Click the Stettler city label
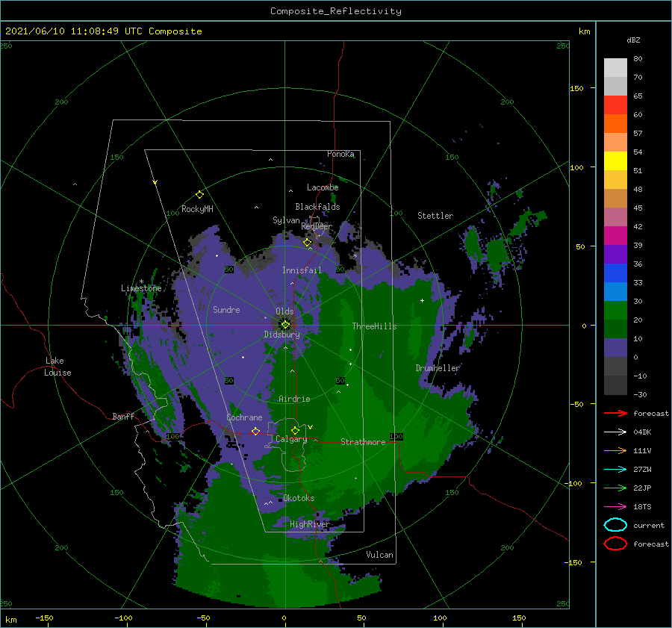Viewport: 672px width, 628px height. pos(435,216)
